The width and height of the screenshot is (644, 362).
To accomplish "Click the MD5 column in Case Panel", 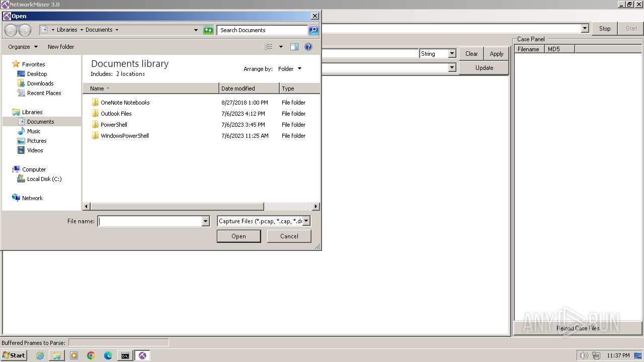I will [x=559, y=49].
